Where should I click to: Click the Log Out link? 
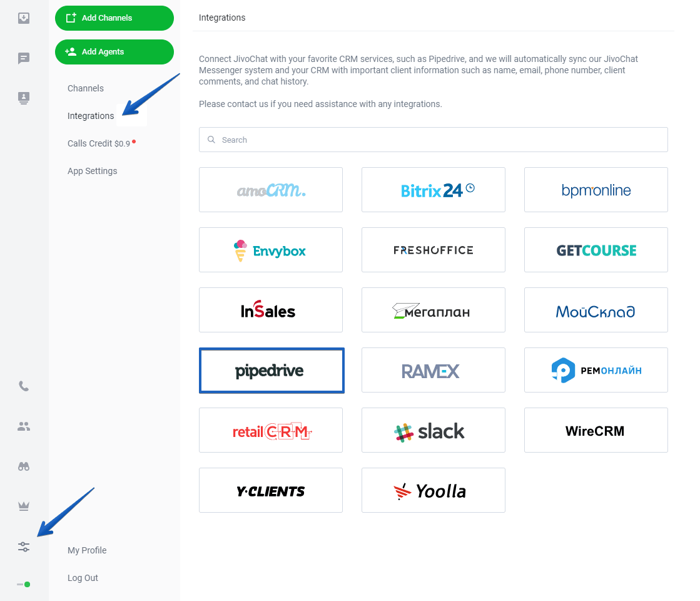tap(83, 578)
